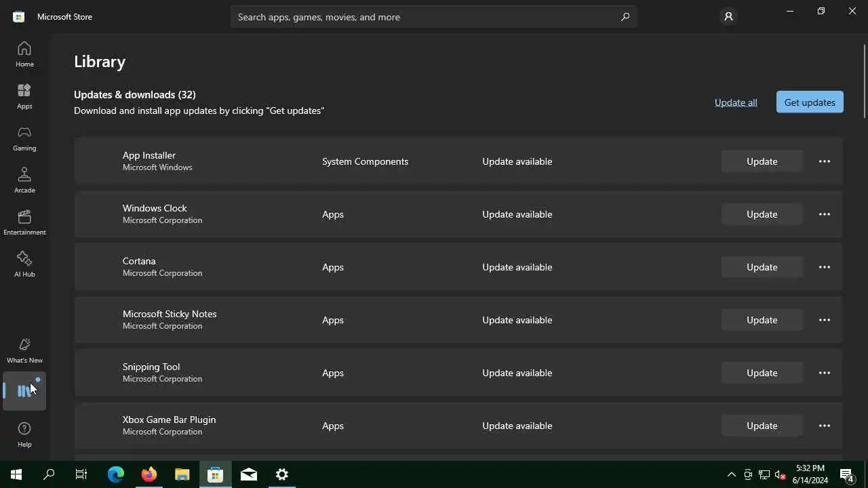The image size is (868, 488).
Task: Open more options for Windows Clock
Action: point(825,214)
